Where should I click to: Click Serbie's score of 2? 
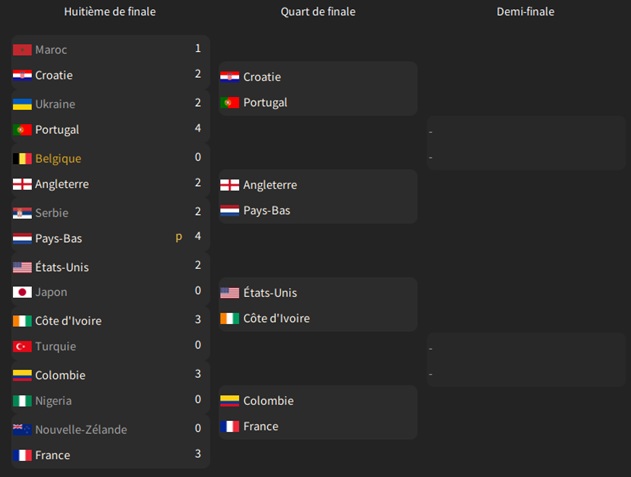[198, 212]
